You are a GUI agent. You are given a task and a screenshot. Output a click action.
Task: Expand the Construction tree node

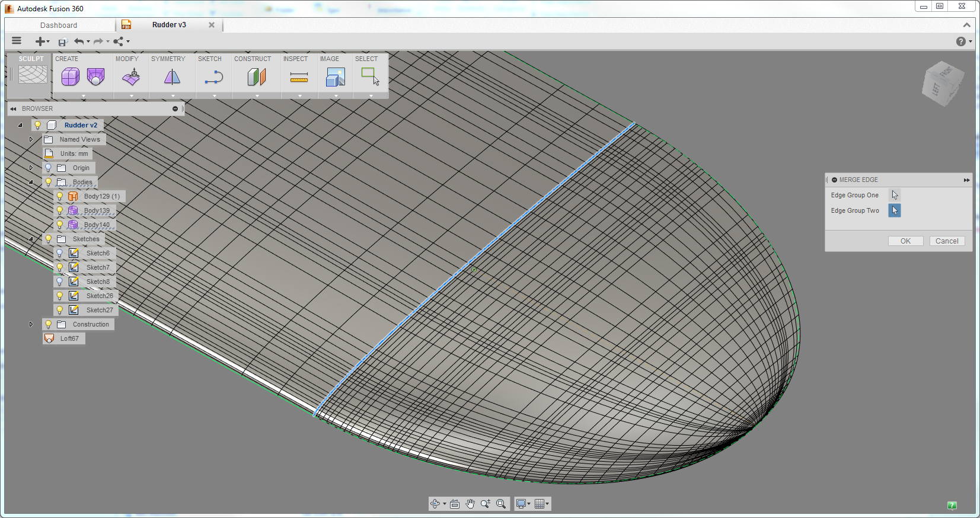click(x=31, y=324)
